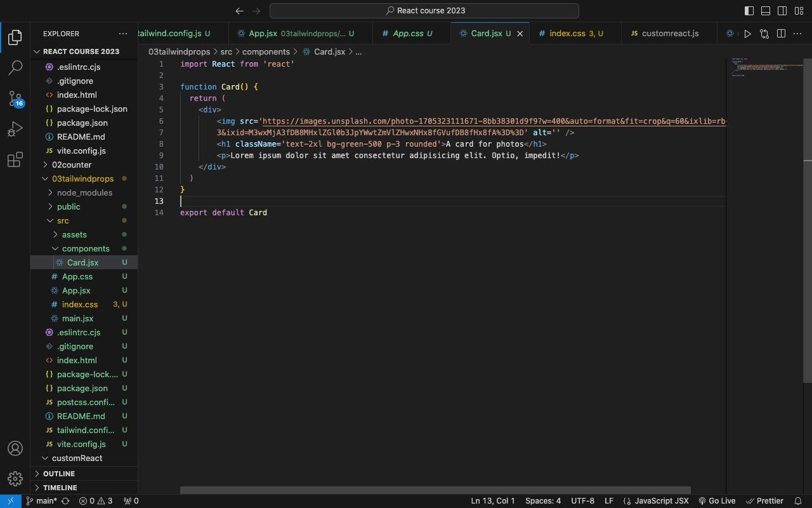Switch to customreact.js tab
812x508 pixels.
pyautogui.click(x=669, y=34)
